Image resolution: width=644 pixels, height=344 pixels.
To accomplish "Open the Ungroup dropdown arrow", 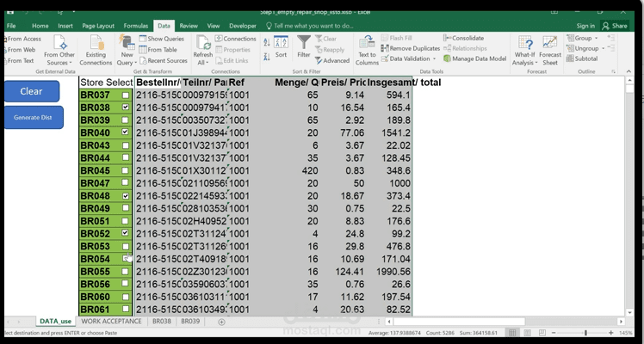I will (603, 48).
